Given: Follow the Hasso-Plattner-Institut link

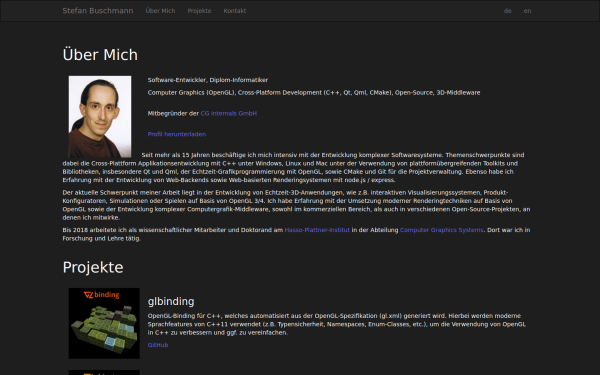Looking at the screenshot, I should pyautogui.click(x=317, y=230).
